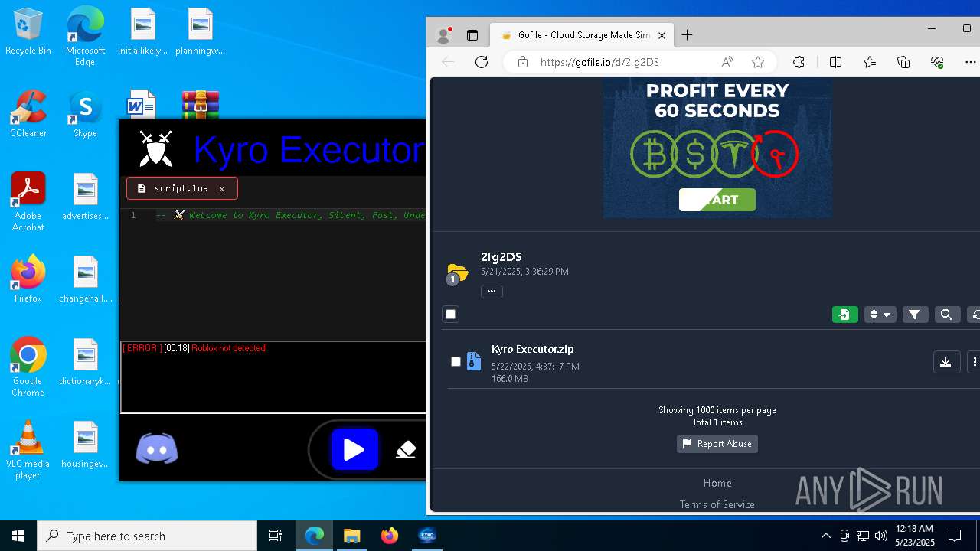This screenshot has width=980, height=551.
Task: Open Terms of Service link
Action: click(x=717, y=504)
